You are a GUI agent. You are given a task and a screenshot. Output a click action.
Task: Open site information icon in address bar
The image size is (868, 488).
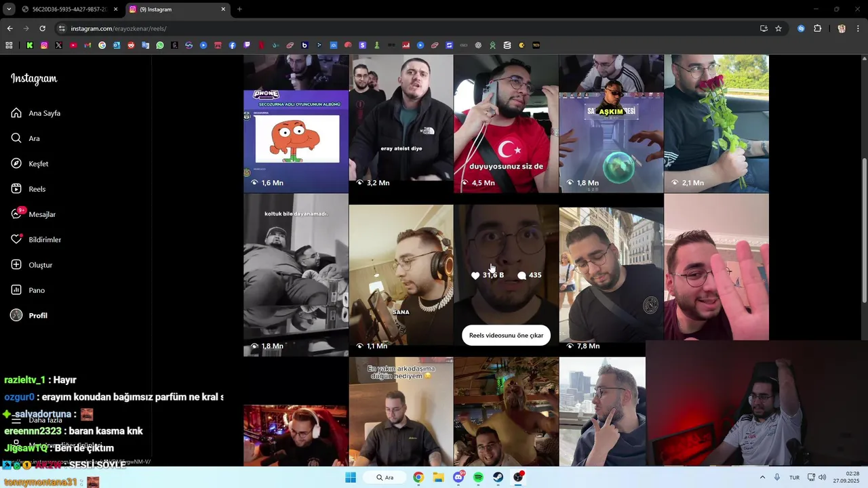(x=62, y=28)
